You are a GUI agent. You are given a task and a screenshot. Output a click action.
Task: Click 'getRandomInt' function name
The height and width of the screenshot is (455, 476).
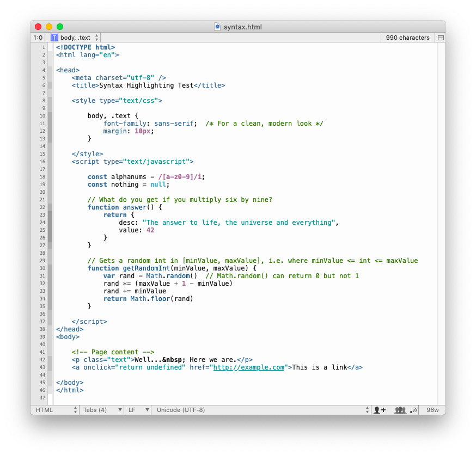[x=147, y=268]
